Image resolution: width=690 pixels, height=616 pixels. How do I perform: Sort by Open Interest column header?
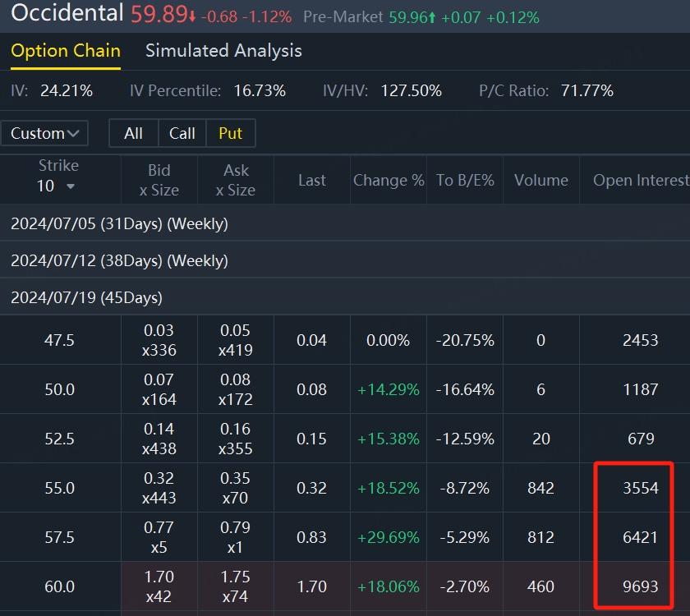641,180
